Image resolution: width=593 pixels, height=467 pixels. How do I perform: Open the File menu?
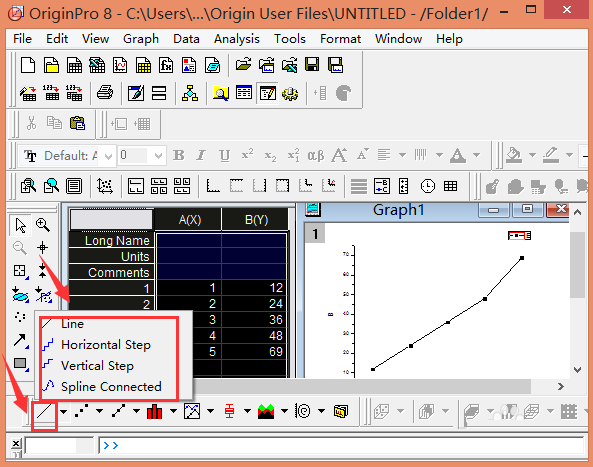pyautogui.click(x=22, y=39)
